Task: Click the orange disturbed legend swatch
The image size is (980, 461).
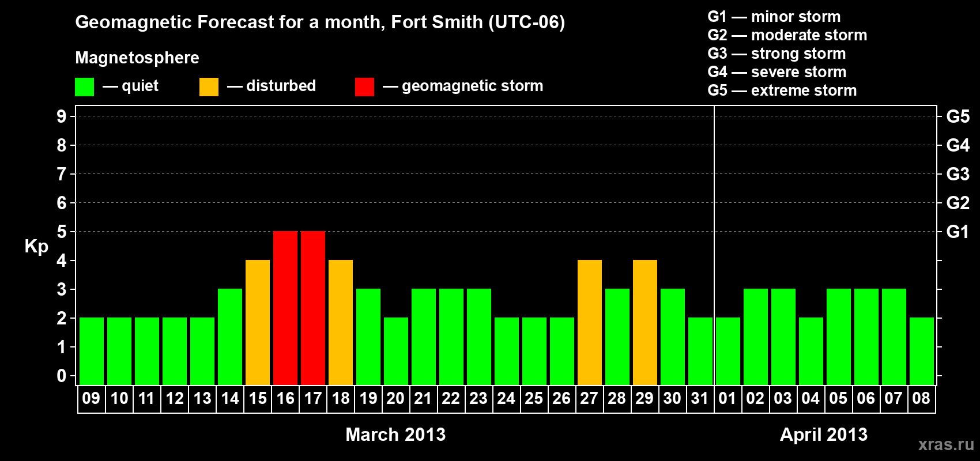Action: click(209, 87)
